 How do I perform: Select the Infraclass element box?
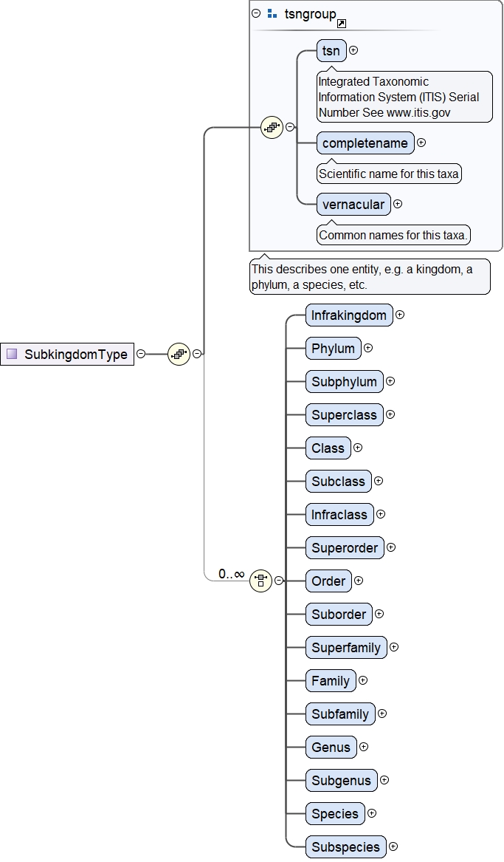point(340,515)
